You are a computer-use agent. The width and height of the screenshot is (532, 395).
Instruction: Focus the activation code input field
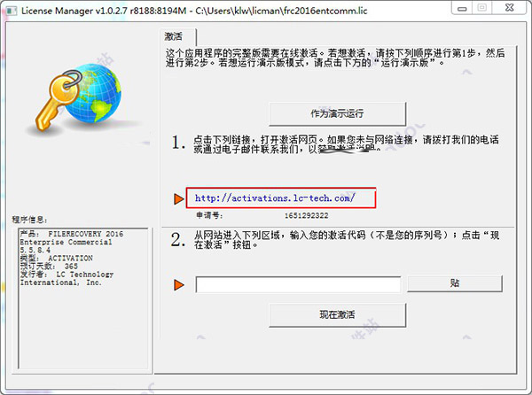coord(298,284)
